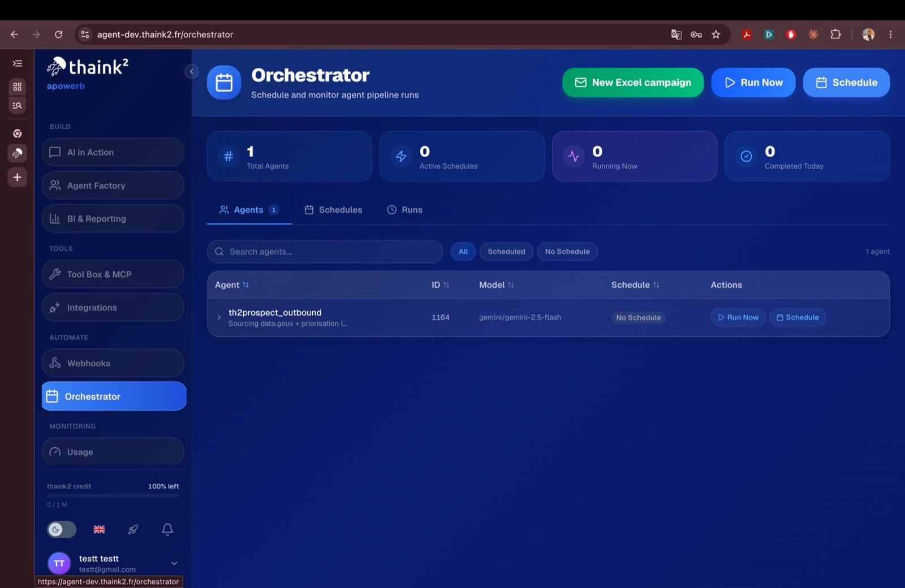905x588 pixels.
Task: Select the All filter chip
Action: 463,252
